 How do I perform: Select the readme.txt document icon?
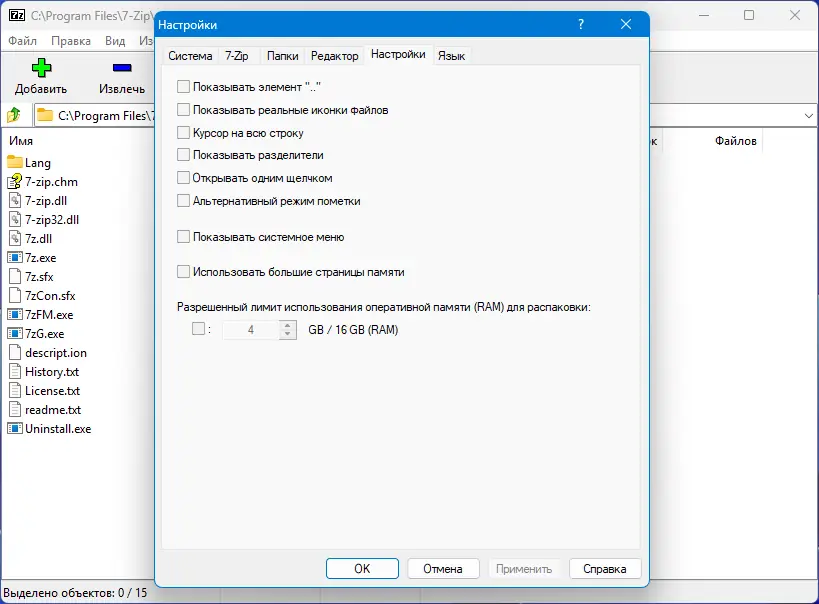pos(15,409)
